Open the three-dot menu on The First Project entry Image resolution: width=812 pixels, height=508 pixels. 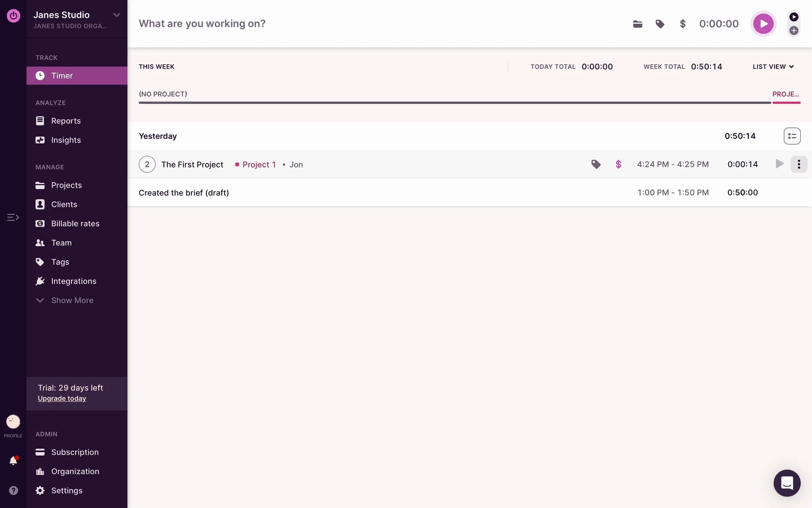coord(798,164)
